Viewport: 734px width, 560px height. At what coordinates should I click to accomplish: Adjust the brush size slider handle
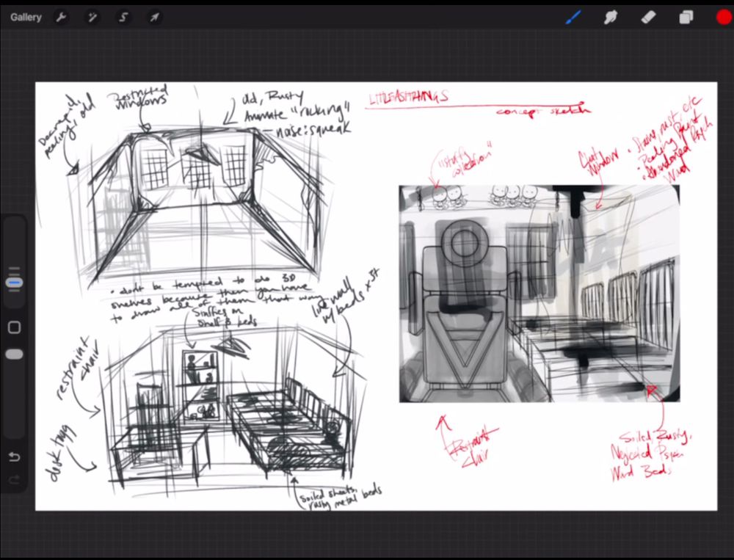(14, 283)
